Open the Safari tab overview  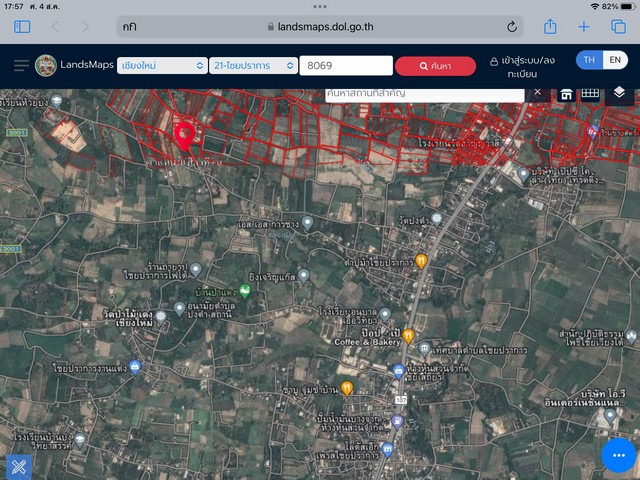(618, 27)
